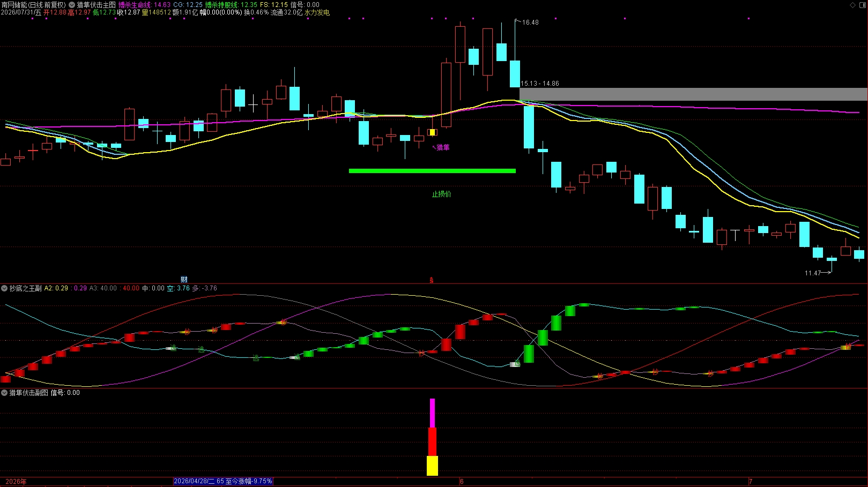Screen dimensions: 868x487
Task: Click the 财 financial marker icon
Action: pos(184,279)
